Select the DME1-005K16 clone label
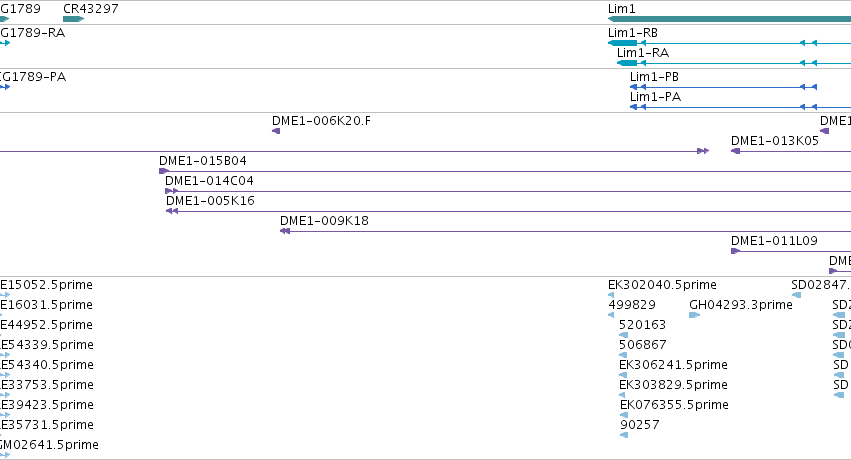Image resolution: width=851 pixels, height=460 pixels. tap(211, 201)
